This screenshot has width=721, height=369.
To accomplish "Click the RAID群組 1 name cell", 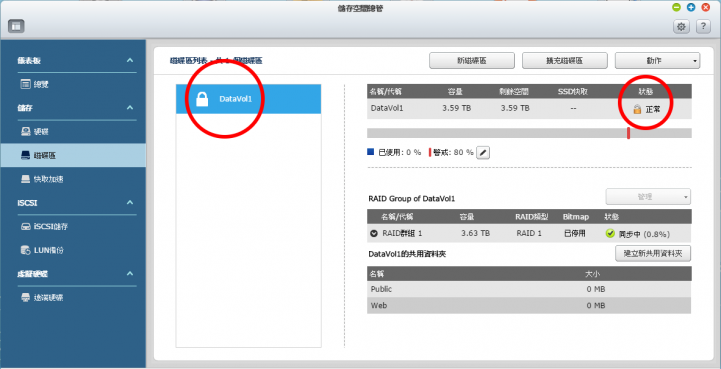I will (x=402, y=234).
